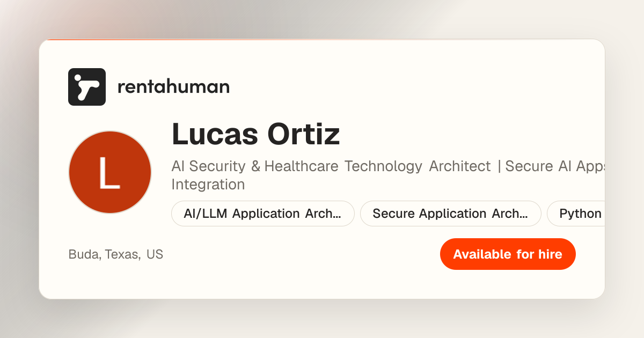Viewport: 644px width, 338px height.
Task: Click the white letter L inside avatar
Action: pyautogui.click(x=109, y=172)
